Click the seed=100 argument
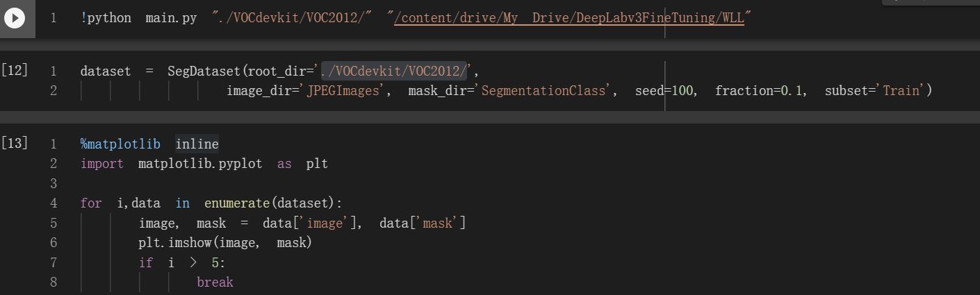The height and width of the screenshot is (295, 980). (666, 90)
